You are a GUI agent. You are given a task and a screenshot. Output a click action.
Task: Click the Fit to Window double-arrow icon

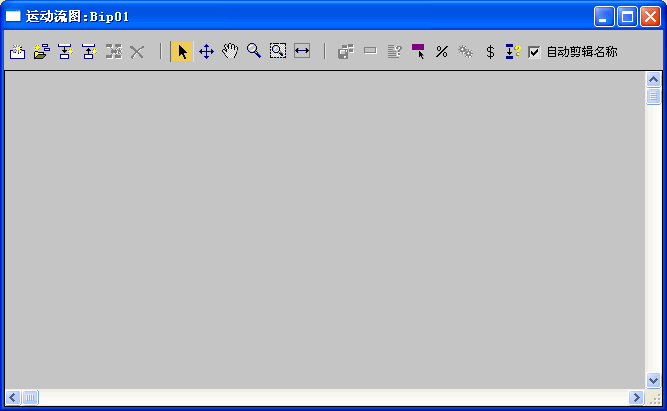point(302,51)
